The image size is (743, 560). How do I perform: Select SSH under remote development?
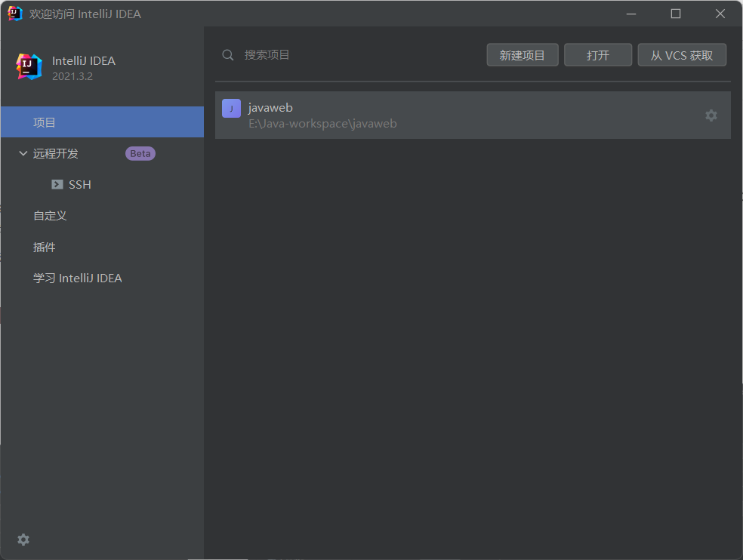(x=79, y=185)
